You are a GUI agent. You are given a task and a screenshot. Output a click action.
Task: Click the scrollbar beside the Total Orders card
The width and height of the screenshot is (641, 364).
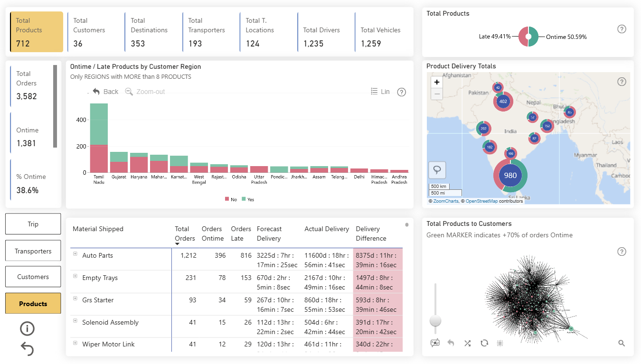pyautogui.click(x=55, y=106)
